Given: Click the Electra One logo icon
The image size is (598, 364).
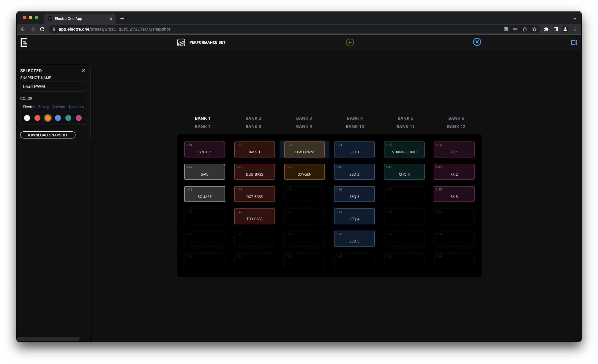Looking at the screenshot, I should pyautogui.click(x=24, y=42).
